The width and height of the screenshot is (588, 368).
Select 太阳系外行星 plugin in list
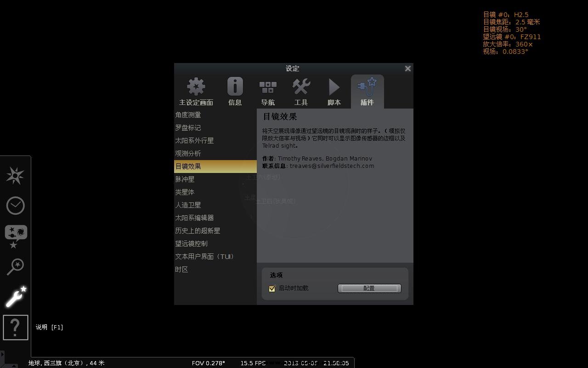tap(215, 141)
